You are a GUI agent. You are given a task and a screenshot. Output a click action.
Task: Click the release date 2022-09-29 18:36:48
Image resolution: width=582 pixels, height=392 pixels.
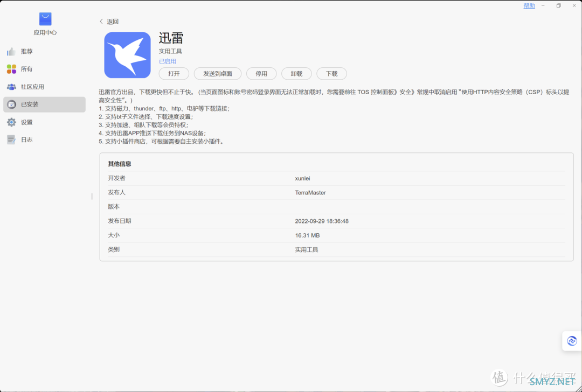click(x=322, y=221)
